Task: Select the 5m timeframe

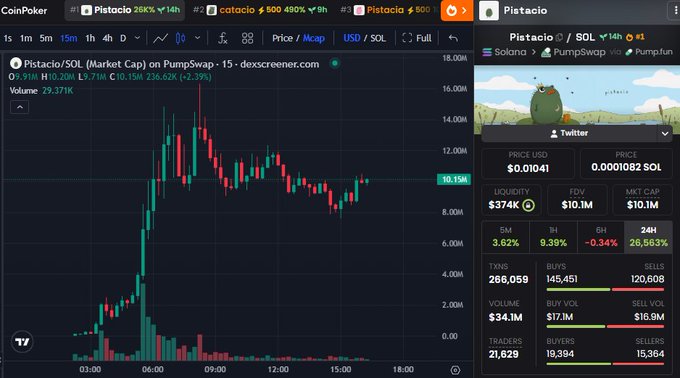Action: pyautogui.click(x=46, y=39)
